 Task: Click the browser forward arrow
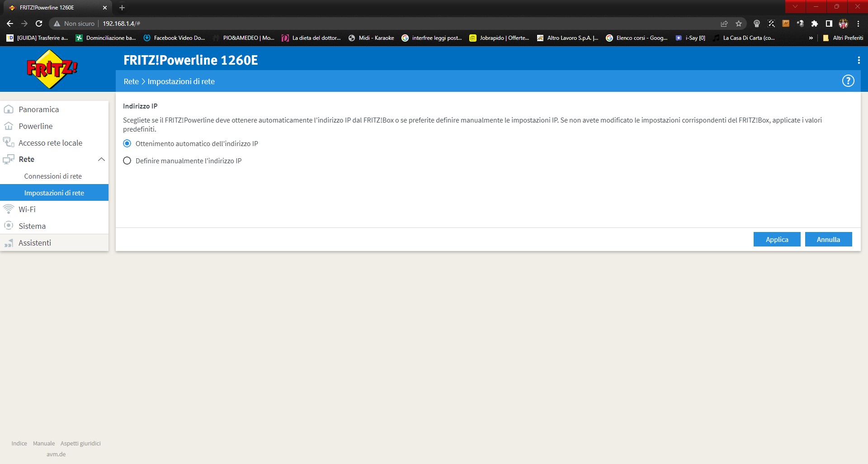pos(24,24)
